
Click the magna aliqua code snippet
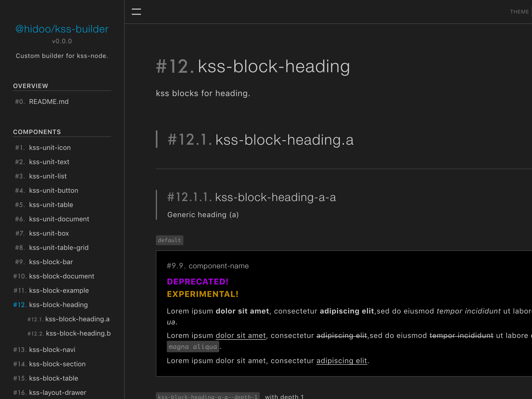193,347
